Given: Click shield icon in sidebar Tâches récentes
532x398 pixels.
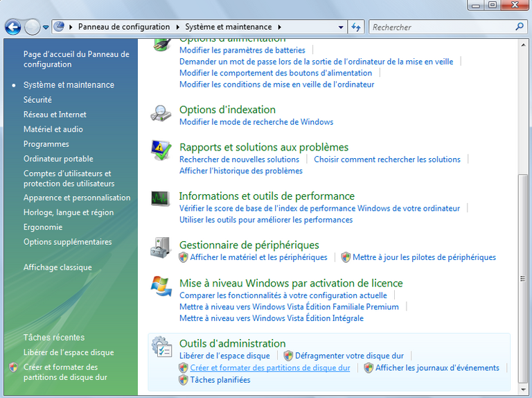Looking at the screenshot, I should point(13,367).
